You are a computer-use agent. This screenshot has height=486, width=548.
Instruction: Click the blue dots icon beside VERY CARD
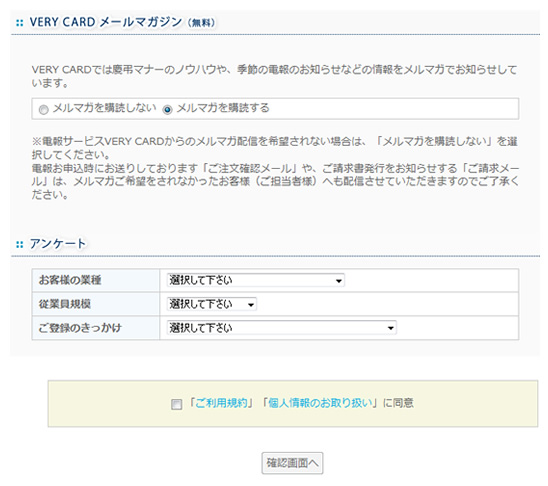pos(20,23)
